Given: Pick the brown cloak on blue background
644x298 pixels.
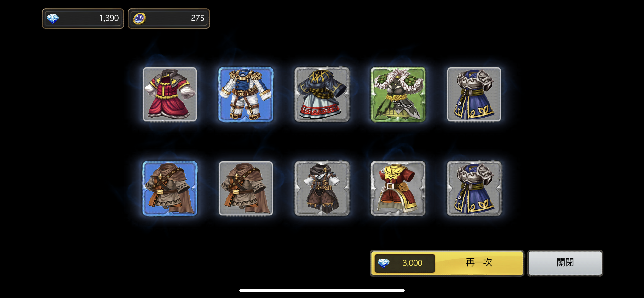Looking at the screenshot, I should click(x=170, y=189).
